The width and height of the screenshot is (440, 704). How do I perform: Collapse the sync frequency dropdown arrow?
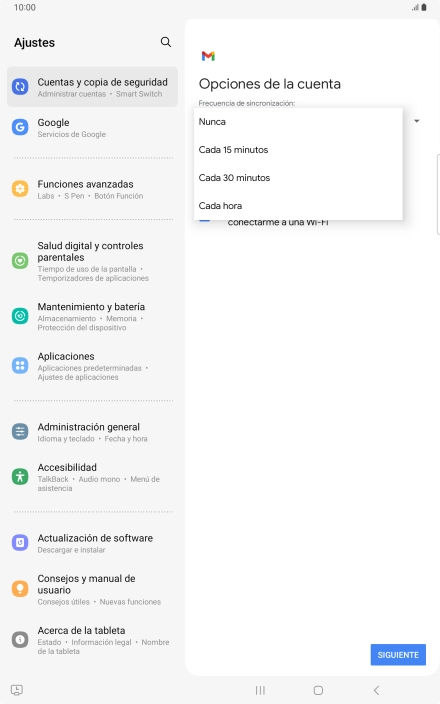[417, 121]
